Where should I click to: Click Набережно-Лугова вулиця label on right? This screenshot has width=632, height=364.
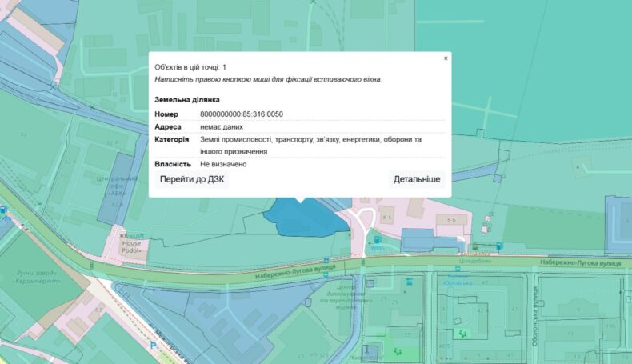click(580, 262)
